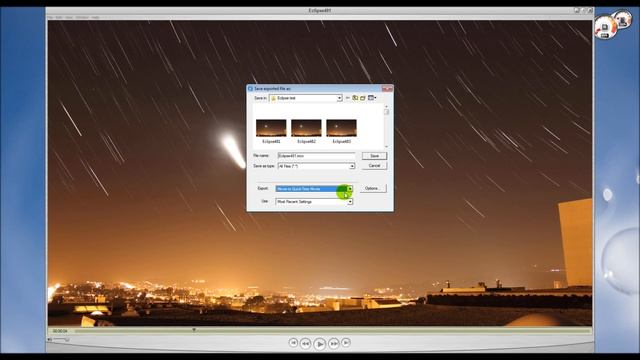Cancel the Save exported file dialog
Screen dimensions: 640x360
(374, 166)
